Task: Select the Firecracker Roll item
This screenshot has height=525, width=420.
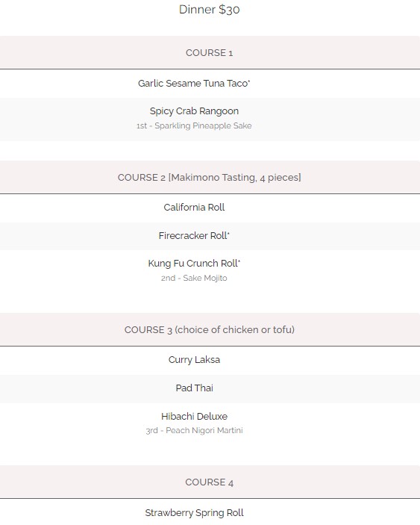Action: pos(193,236)
